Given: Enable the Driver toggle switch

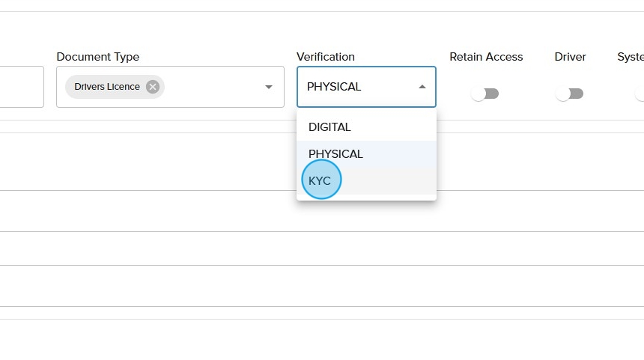Looking at the screenshot, I should (x=570, y=94).
